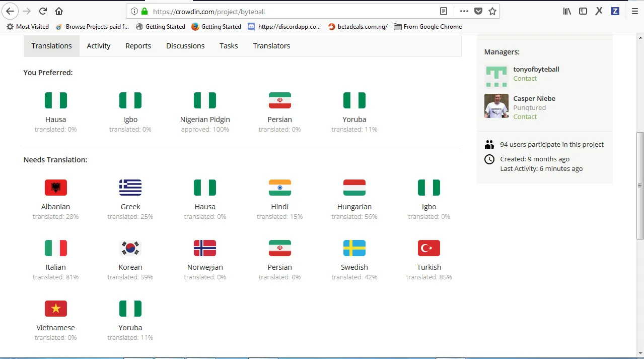Open the Discussions tab

(185, 46)
